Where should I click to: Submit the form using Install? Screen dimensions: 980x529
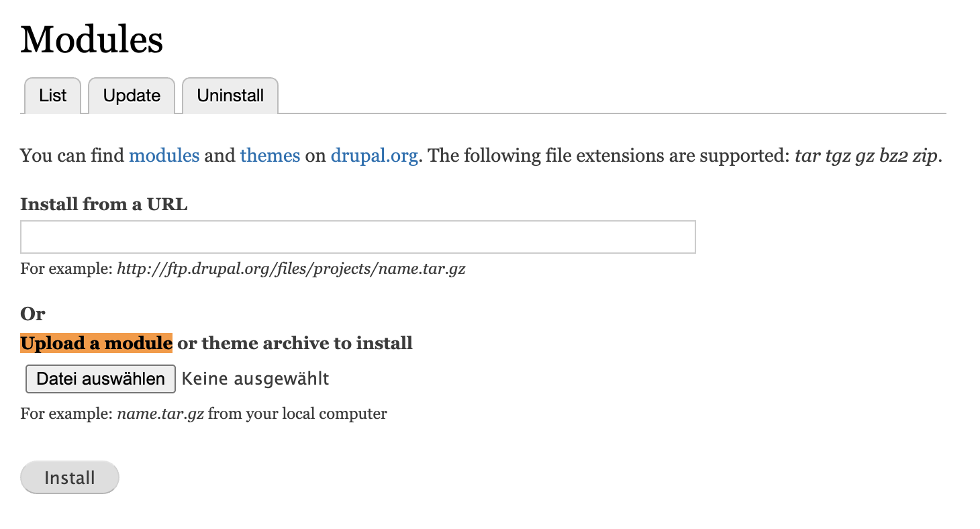coord(69,477)
